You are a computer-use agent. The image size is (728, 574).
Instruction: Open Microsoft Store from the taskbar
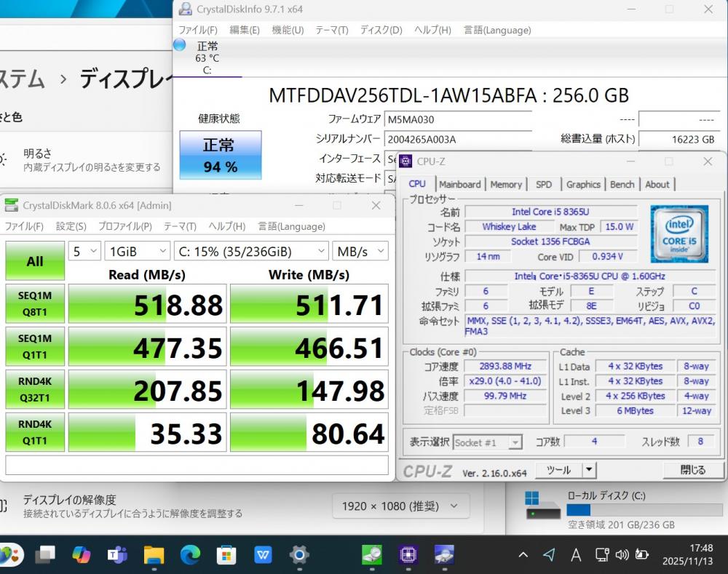pos(226,555)
